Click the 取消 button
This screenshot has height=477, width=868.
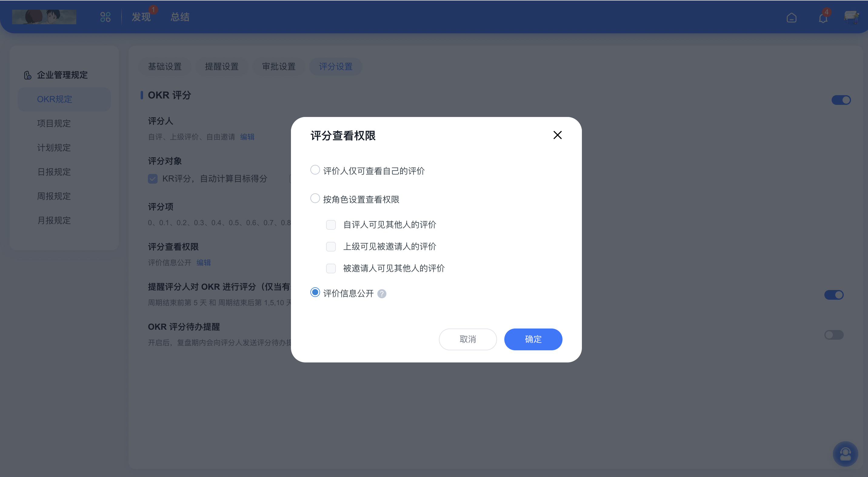[x=468, y=339]
